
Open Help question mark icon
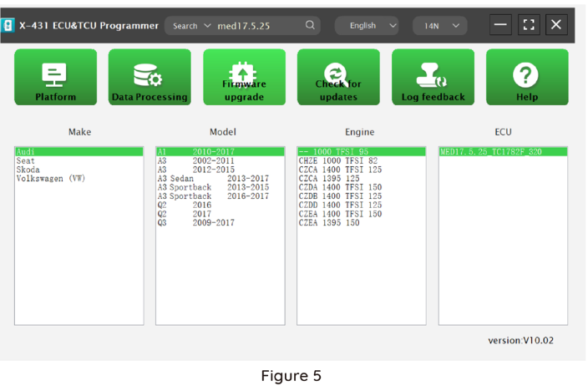(x=527, y=77)
